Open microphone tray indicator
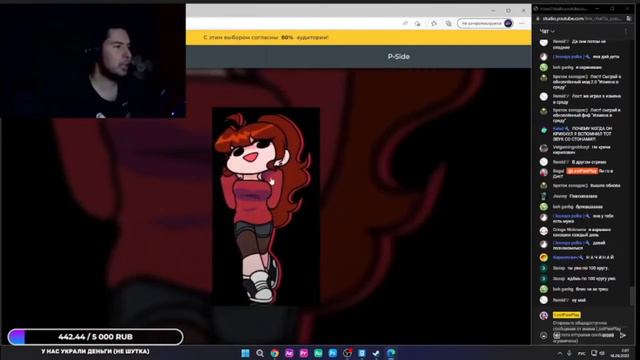640x360 pixels. click(569, 353)
